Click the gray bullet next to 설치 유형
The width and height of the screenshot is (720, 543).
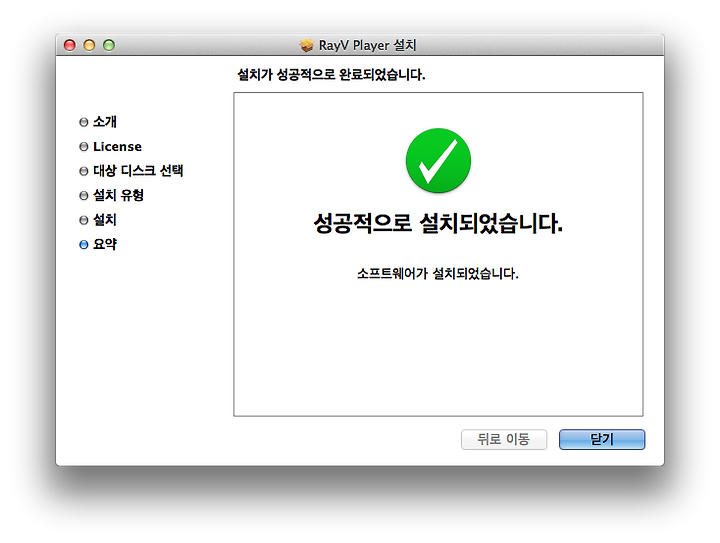pyautogui.click(x=84, y=196)
